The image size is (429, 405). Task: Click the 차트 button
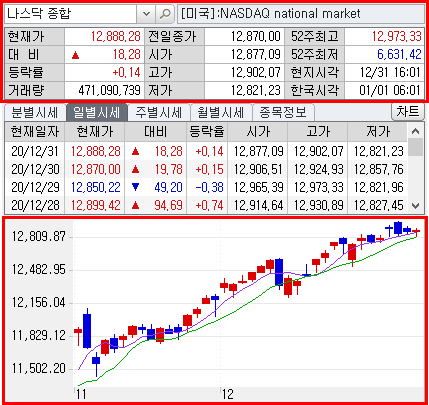(x=407, y=112)
